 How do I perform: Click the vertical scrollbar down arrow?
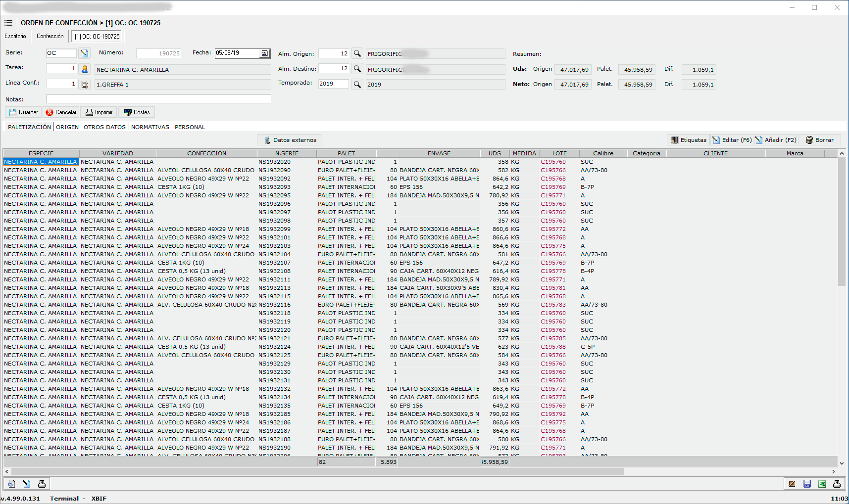click(842, 463)
